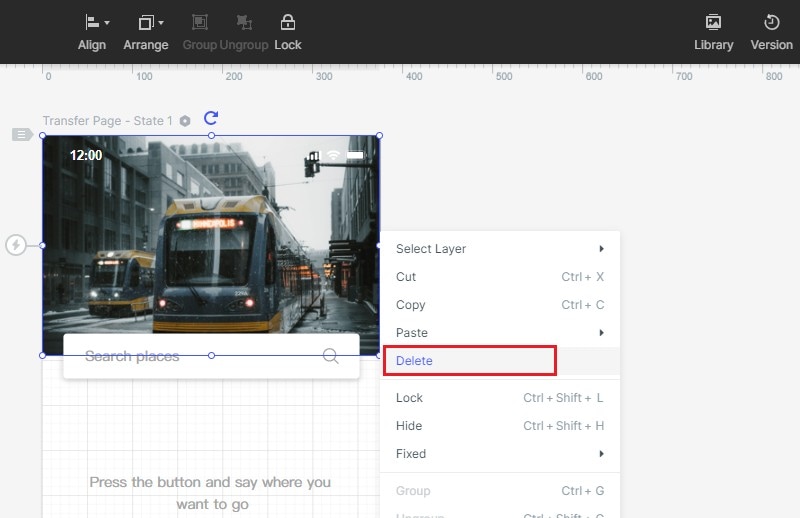
Task: Choose Copy from context menu
Action: [x=500, y=305]
